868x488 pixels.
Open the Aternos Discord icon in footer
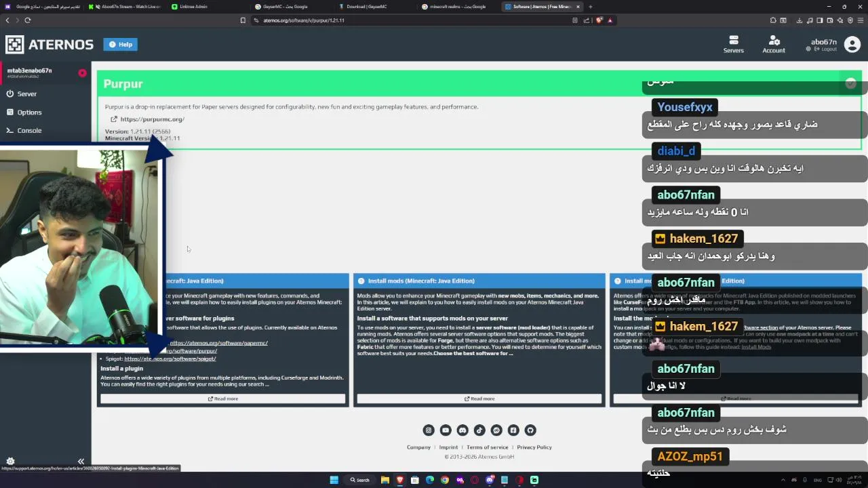[x=462, y=430]
